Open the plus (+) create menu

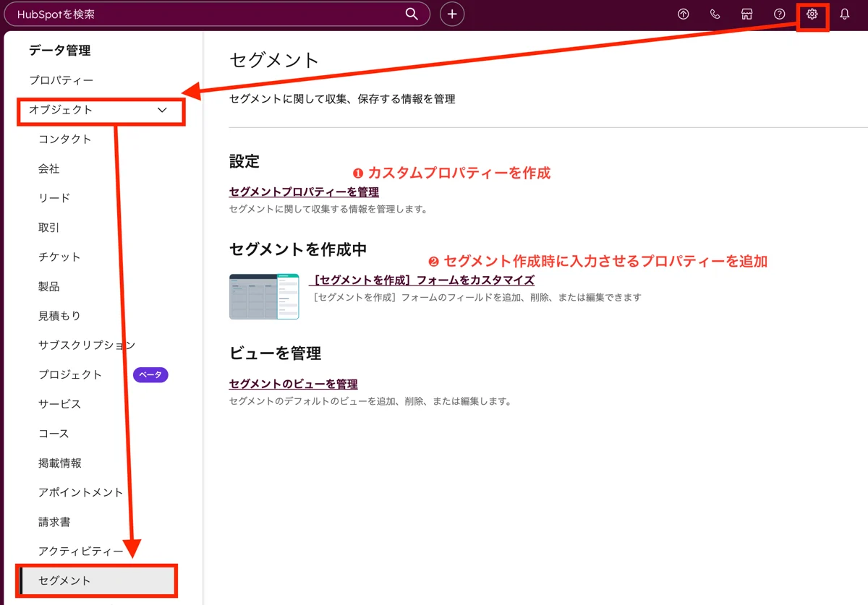click(451, 14)
